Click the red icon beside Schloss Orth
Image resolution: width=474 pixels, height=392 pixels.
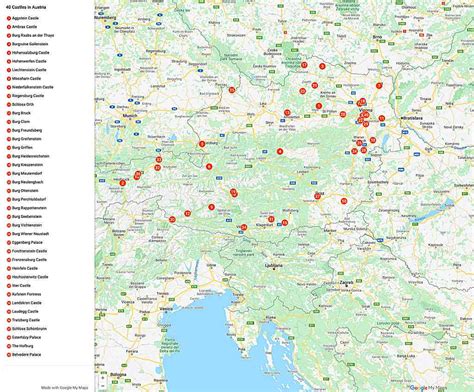9,105
